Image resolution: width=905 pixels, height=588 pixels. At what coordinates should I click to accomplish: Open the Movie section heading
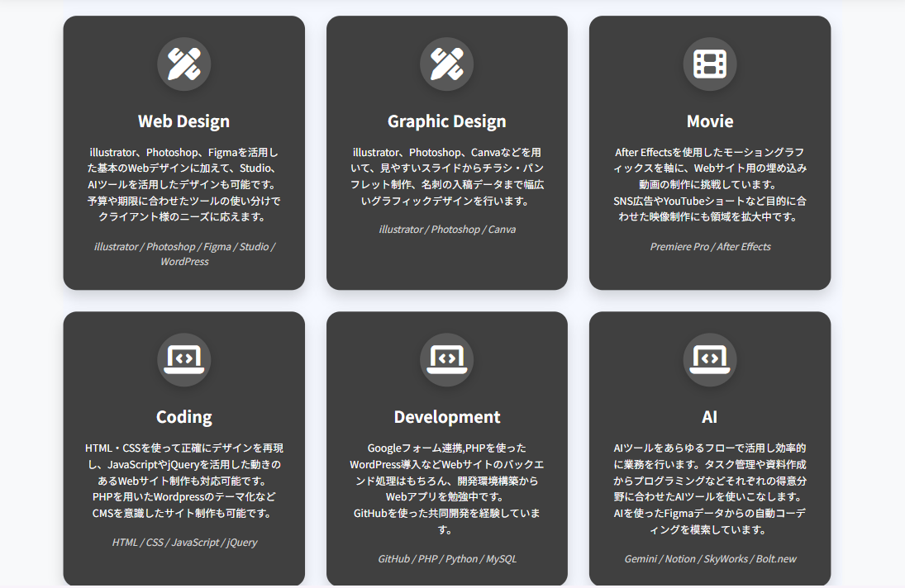tap(710, 121)
